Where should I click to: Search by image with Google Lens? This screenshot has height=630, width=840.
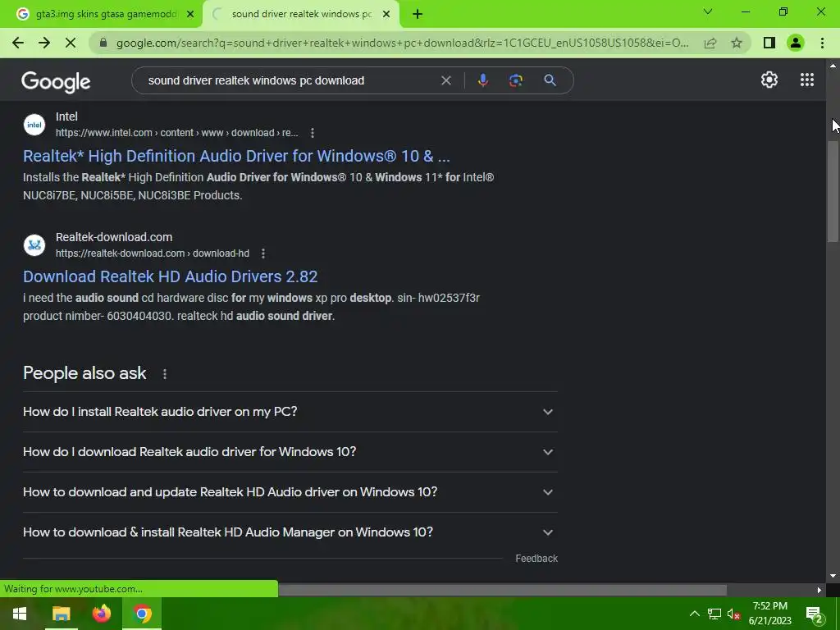[x=516, y=80]
